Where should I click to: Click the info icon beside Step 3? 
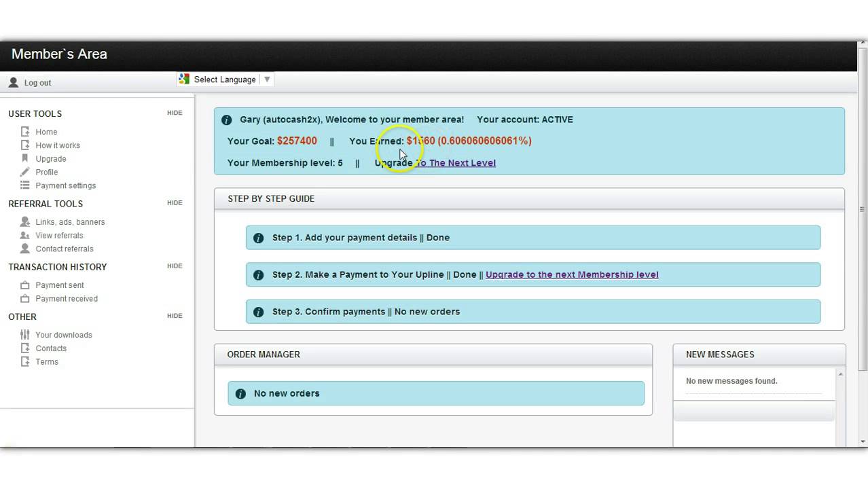[258, 312]
